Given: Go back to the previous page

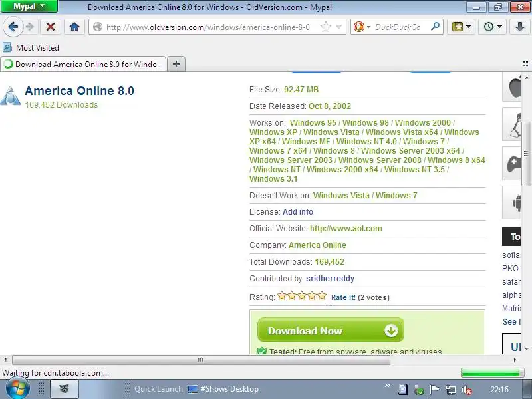Looking at the screenshot, I should click(13, 27).
